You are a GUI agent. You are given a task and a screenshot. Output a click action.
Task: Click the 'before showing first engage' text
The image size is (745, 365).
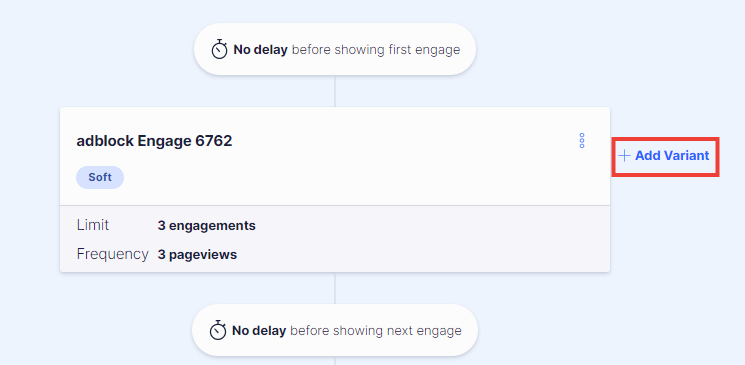376,50
